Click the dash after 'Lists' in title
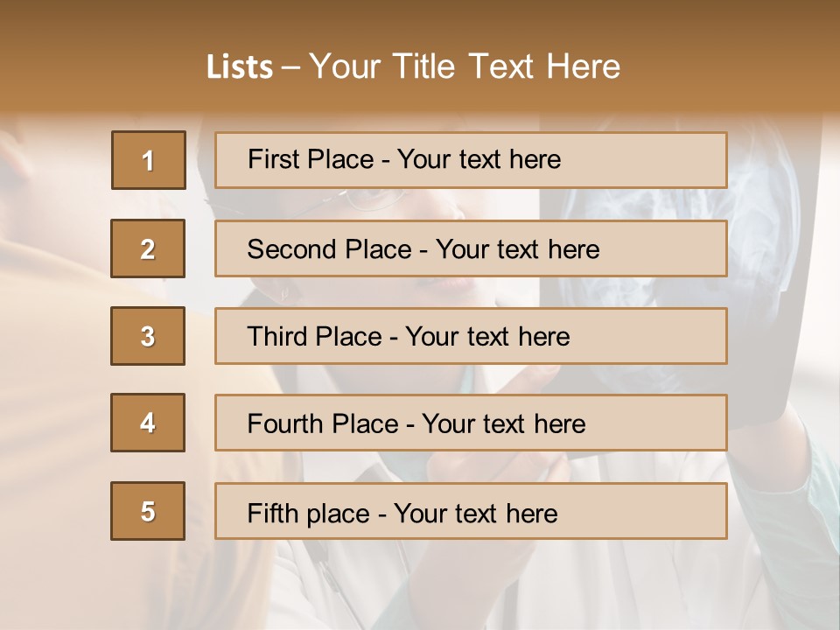 pos(290,66)
